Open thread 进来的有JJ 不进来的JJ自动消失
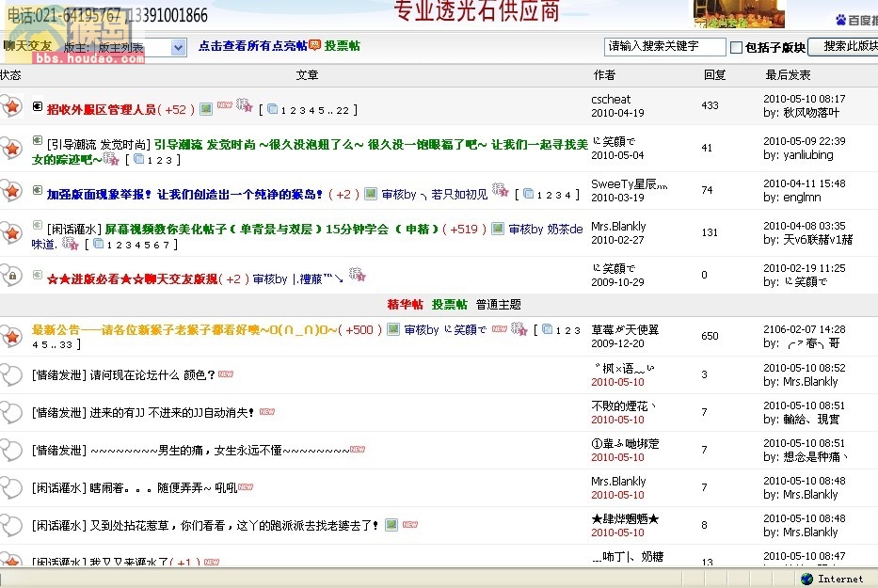This screenshot has height=588, width=878. (x=172, y=413)
